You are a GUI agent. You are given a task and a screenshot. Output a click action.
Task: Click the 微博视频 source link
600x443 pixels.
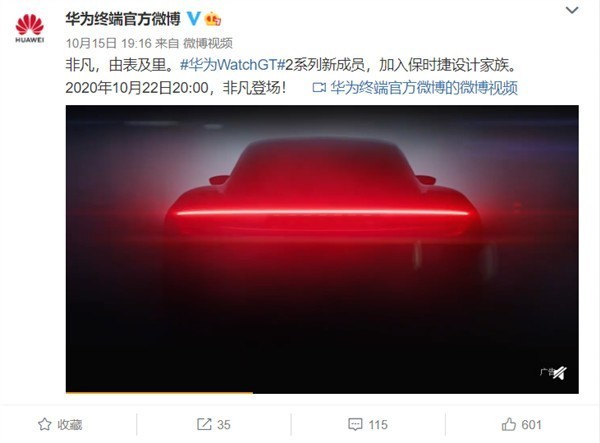(208, 43)
